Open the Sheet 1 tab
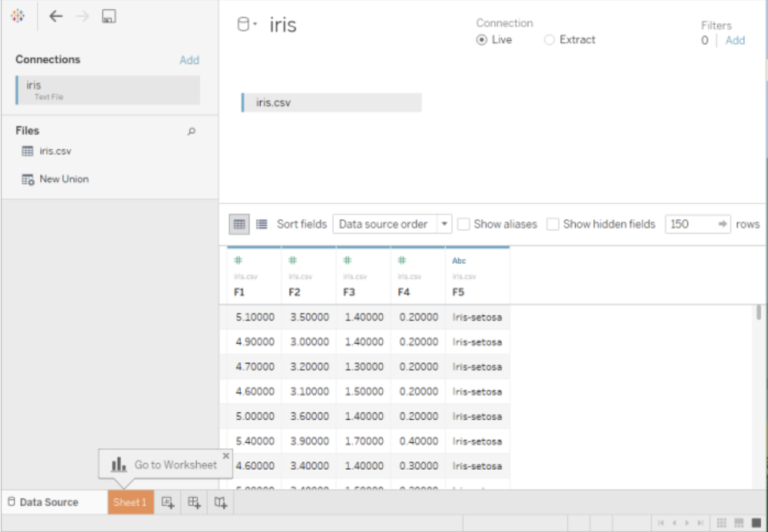Viewport: 768px width, 532px height. 130,503
